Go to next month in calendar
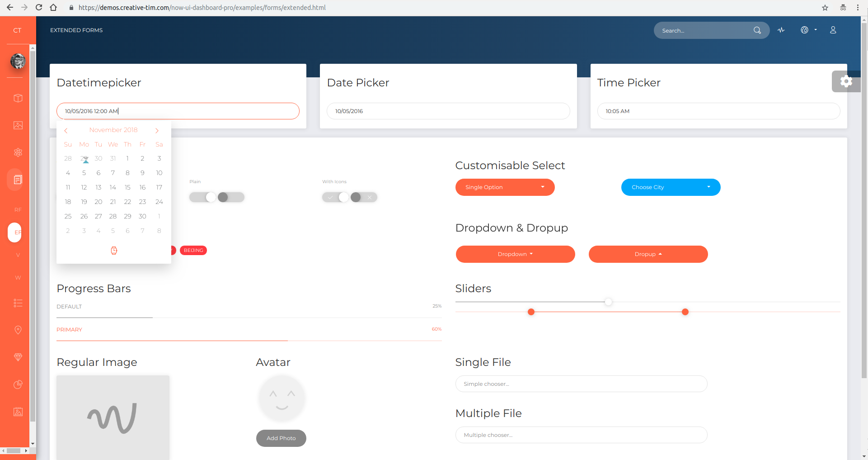The image size is (868, 460). pyautogui.click(x=157, y=131)
